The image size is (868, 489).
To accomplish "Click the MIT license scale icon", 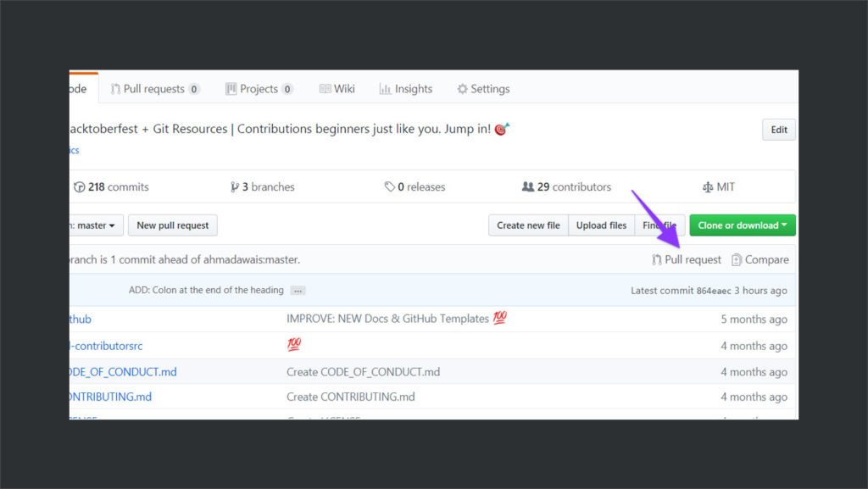I will (708, 187).
